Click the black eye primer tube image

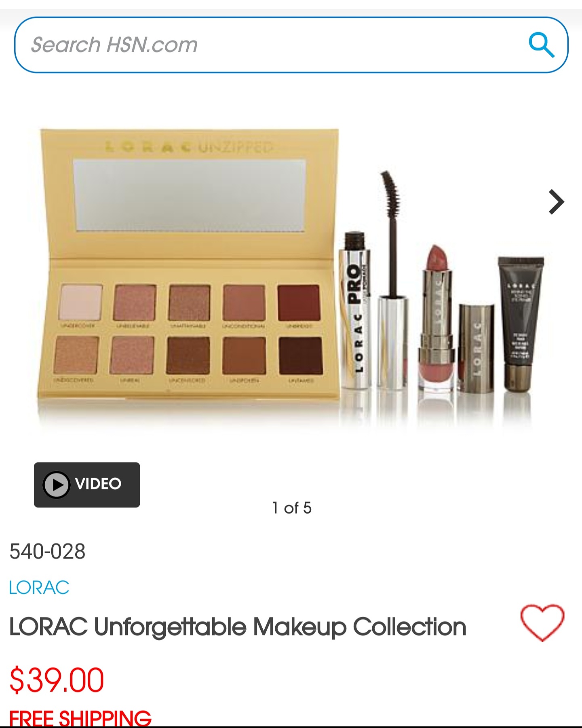pyautogui.click(x=521, y=324)
